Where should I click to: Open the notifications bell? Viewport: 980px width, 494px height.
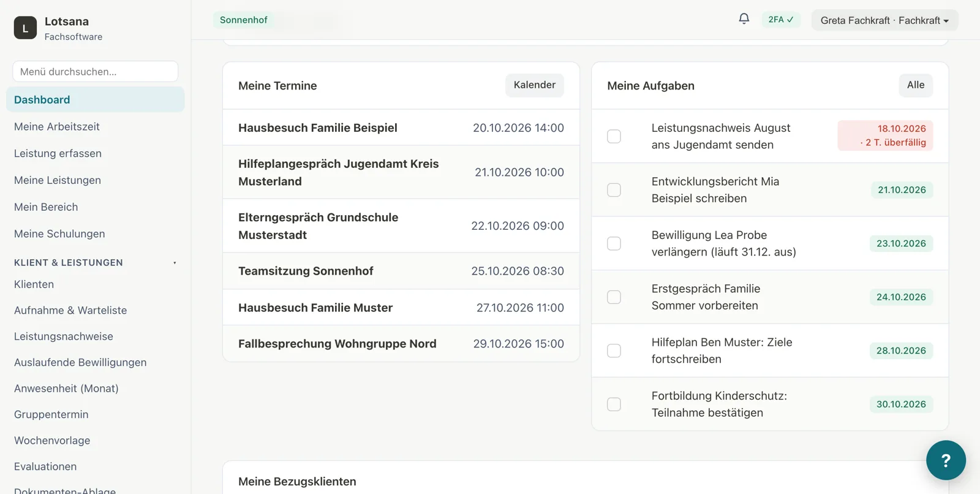[x=744, y=19]
